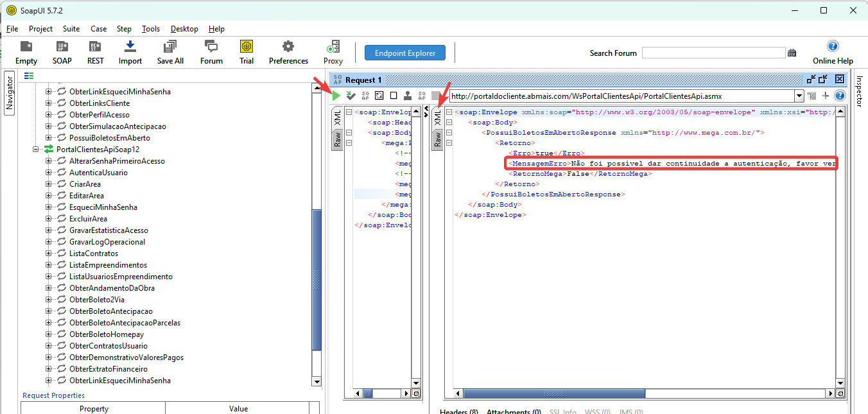The image size is (868, 414).
Task: Expand the PossuiBoletosEmAberto tree node
Action: pyautogui.click(x=49, y=138)
